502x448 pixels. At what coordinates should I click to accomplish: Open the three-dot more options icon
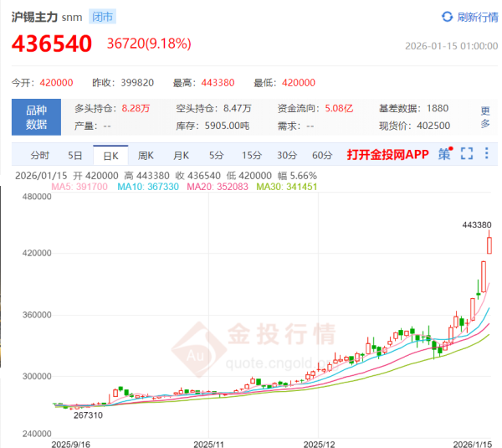point(487,153)
